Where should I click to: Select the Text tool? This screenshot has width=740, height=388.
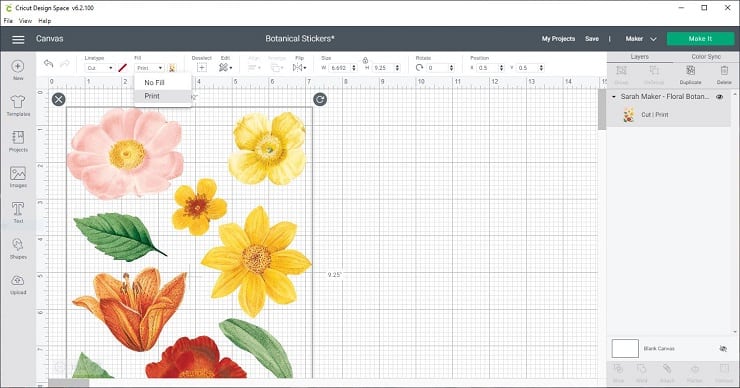pyautogui.click(x=18, y=212)
